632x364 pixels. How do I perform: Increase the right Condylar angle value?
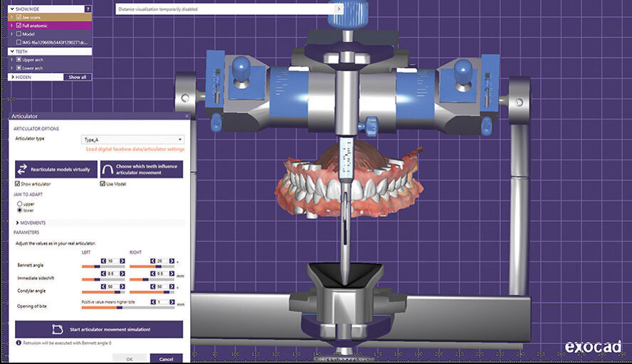171,287
